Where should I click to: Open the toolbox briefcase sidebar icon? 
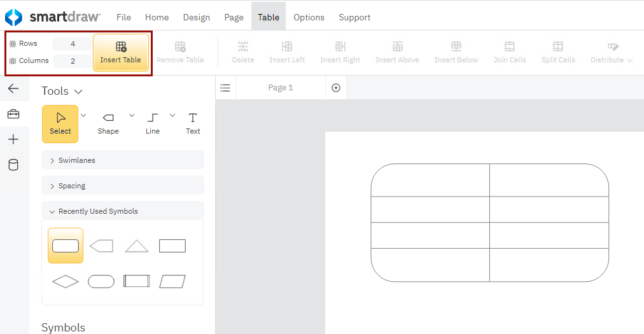pos(13,114)
